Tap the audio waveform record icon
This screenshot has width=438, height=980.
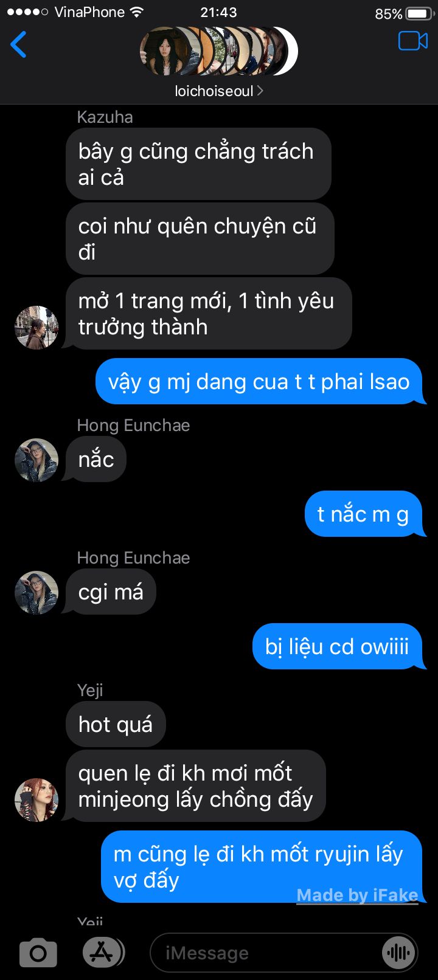coord(398,953)
